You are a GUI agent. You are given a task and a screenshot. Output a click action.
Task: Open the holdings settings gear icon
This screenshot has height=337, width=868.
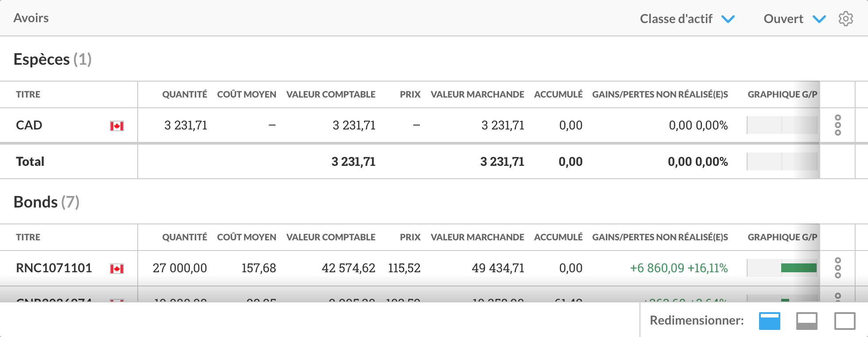[x=845, y=19]
